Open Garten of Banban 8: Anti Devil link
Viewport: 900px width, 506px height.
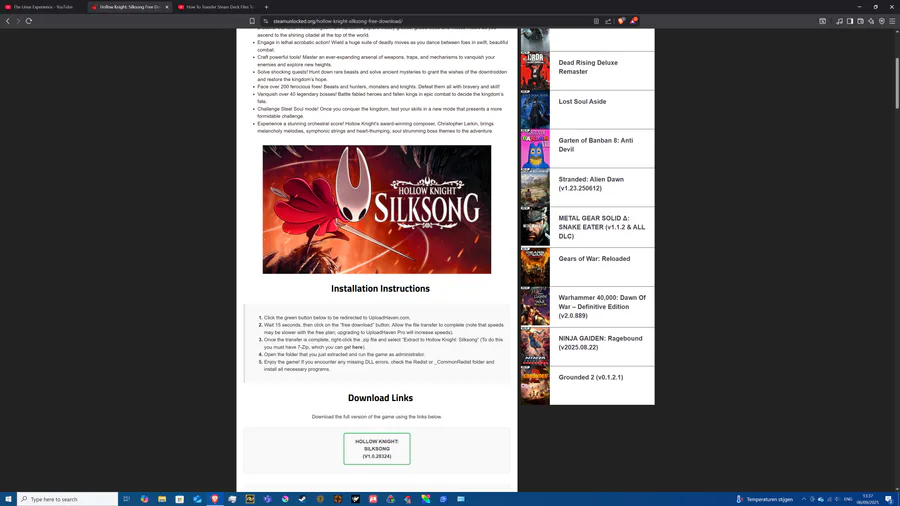596,145
